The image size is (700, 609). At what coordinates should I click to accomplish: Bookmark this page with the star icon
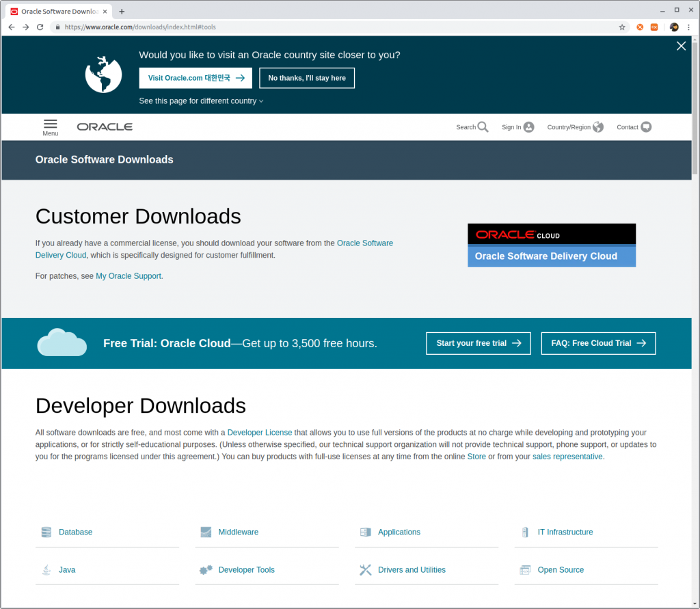click(x=622, y=27)
